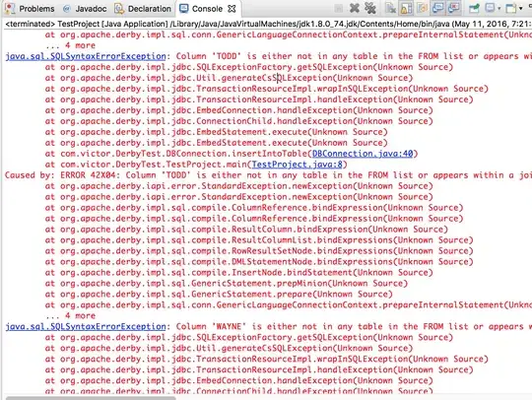Toggle show console when standard out changes
Screen dimensions: 532x400
click(x=437, y=8)
